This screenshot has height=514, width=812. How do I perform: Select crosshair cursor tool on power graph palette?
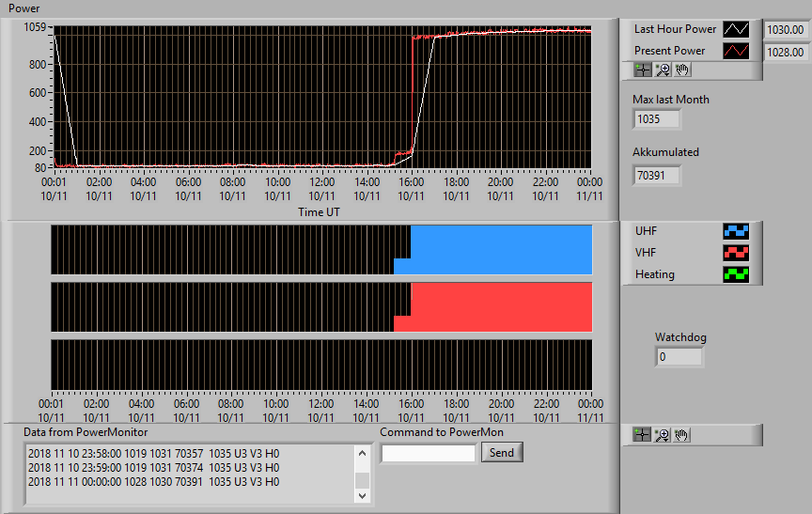pos(643,70)
